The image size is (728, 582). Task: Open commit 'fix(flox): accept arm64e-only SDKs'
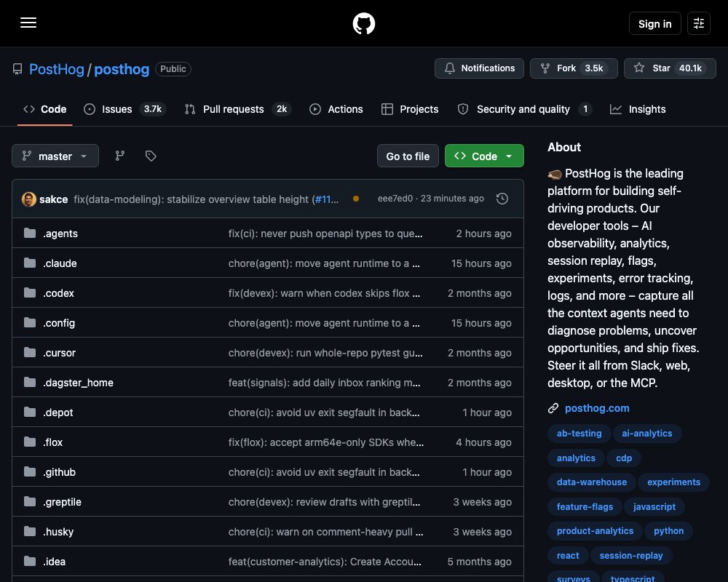click(326, 442)
